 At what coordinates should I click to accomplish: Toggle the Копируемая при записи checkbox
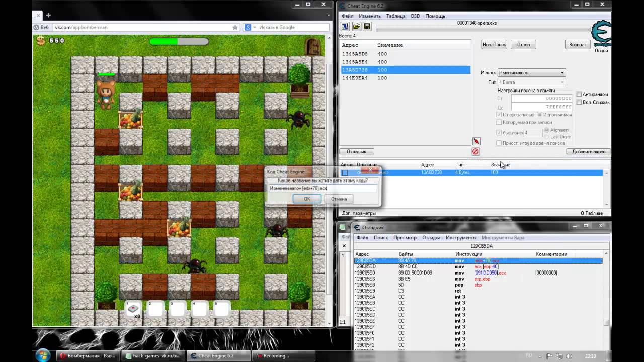(499, 122)
